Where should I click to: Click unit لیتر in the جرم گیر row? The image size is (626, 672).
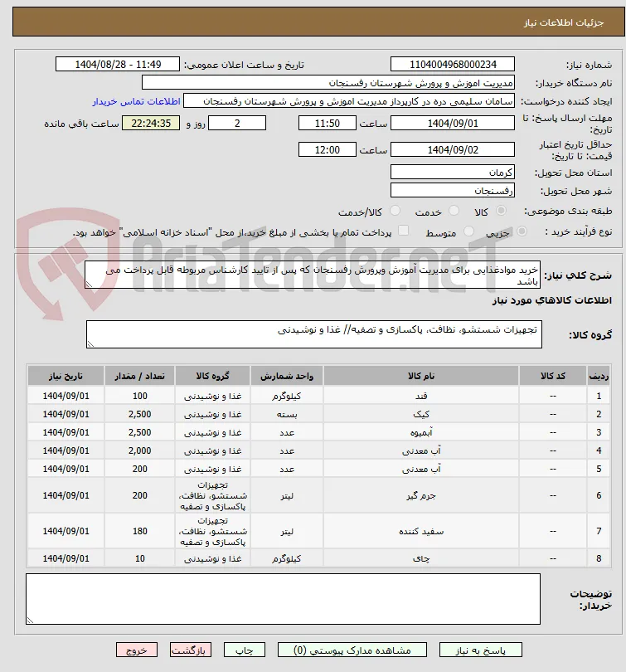[x=287, y=495]
